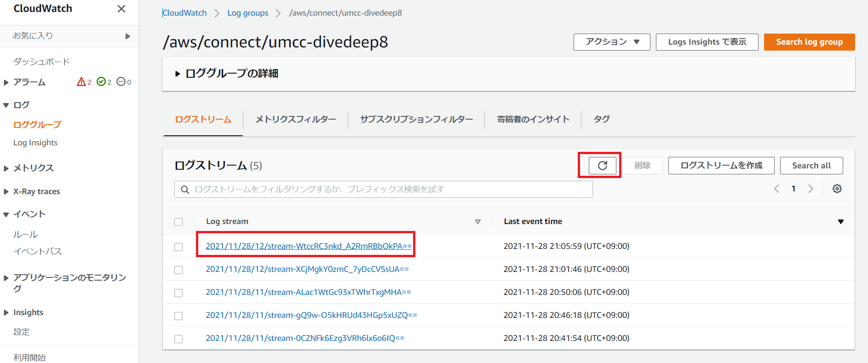This screenshot has height=363, width=868.
Task: Refresh the log stream list
Action: 602,166
